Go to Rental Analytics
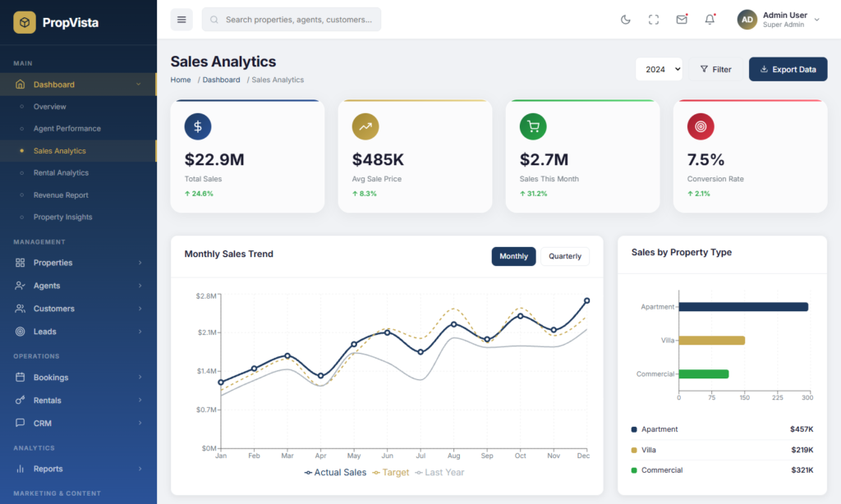The height and width of the screenshot is (504, 841). pyautogui.click(x=78, y=173)
